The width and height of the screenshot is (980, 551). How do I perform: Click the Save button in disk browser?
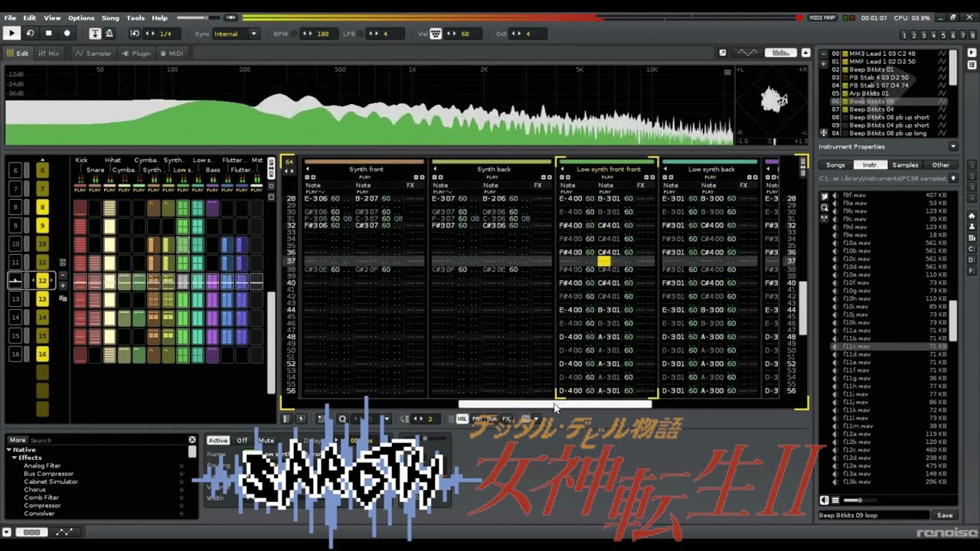coord(945,515)
